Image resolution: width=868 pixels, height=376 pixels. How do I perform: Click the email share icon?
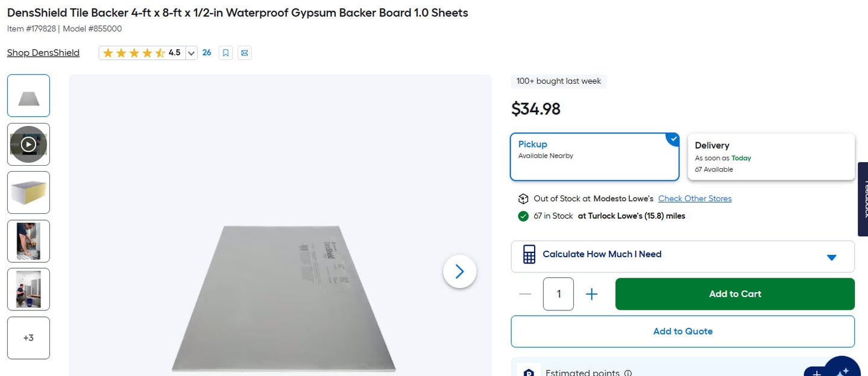point(244,53)
